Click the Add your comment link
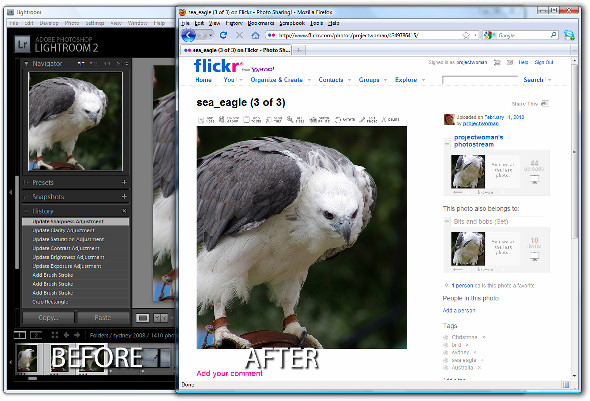The height and width of the screenshot is (401, 590). pos(230,373)
